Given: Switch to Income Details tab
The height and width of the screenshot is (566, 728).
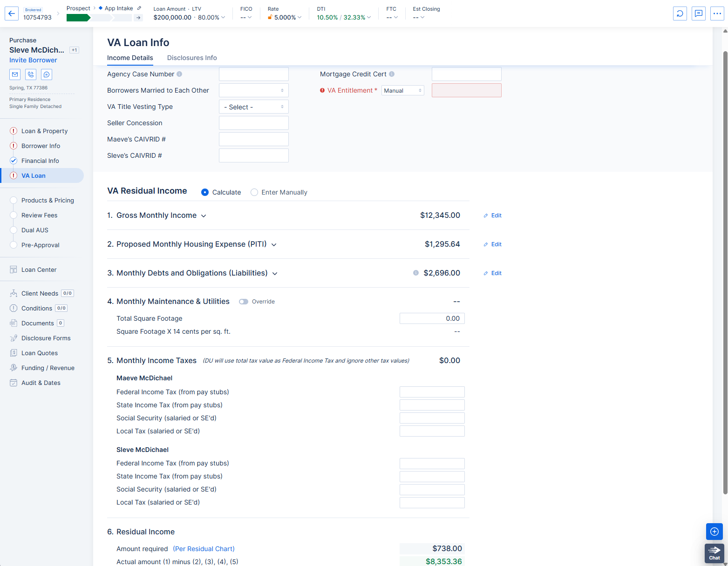Looking at the screenshot, I should [x=130, y=58].
